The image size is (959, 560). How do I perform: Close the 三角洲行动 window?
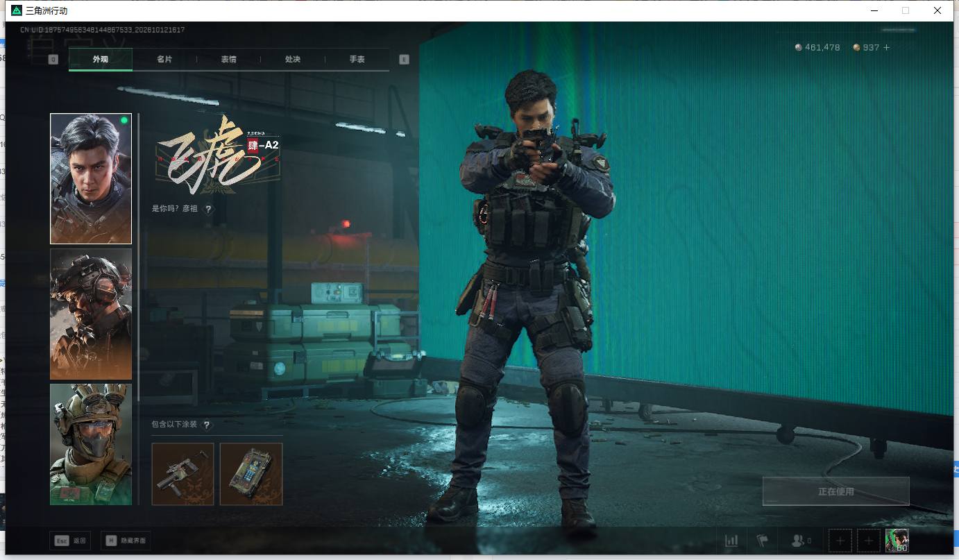[937, 10]
